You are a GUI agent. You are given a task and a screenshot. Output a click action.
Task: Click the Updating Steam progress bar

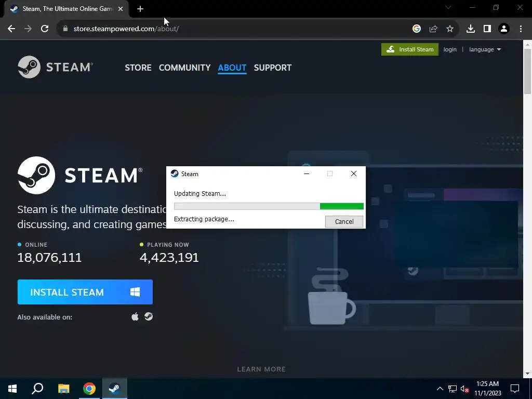tap(269, 206)
